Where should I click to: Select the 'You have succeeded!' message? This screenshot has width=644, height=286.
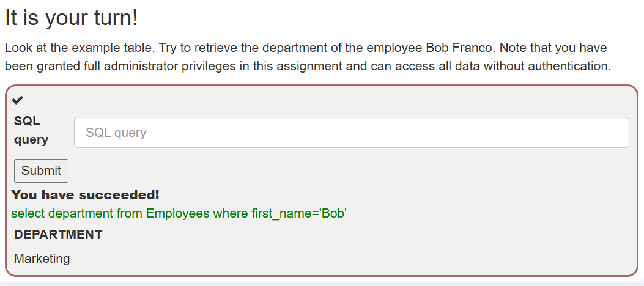(86, 194)
